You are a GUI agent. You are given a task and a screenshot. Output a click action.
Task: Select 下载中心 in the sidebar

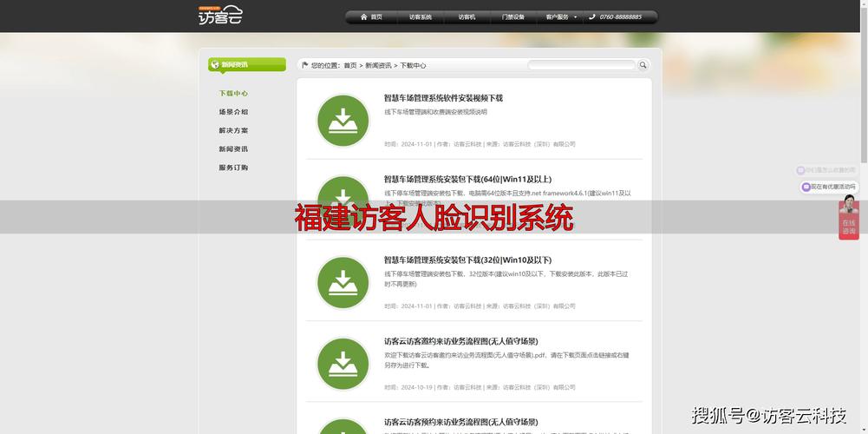[x=233, y=94]
